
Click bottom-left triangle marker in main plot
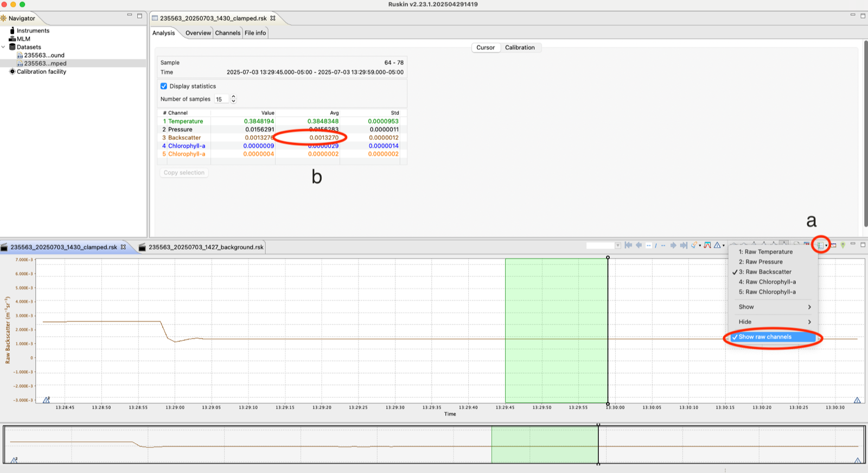click(46, 400)
